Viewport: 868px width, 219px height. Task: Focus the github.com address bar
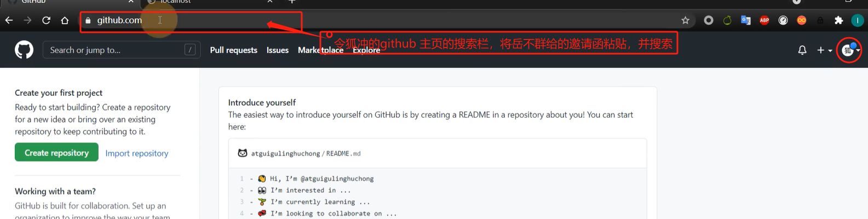coord(383,20)
